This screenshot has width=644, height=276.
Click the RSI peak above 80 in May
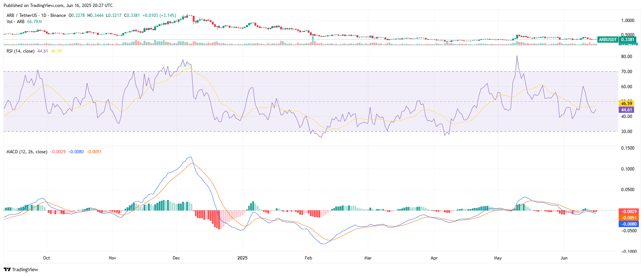(517, 56)
